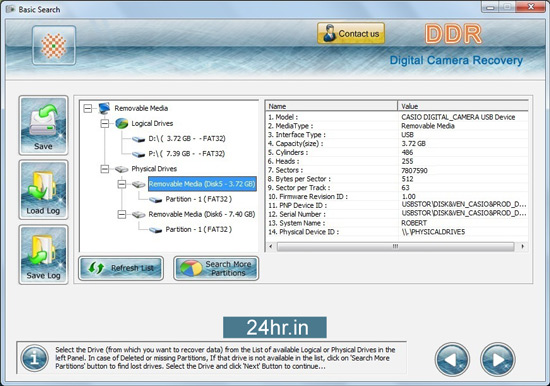This screenshot has width=550, height=386.
Task: Click the scroll left arrow in details
Action: 270,246
